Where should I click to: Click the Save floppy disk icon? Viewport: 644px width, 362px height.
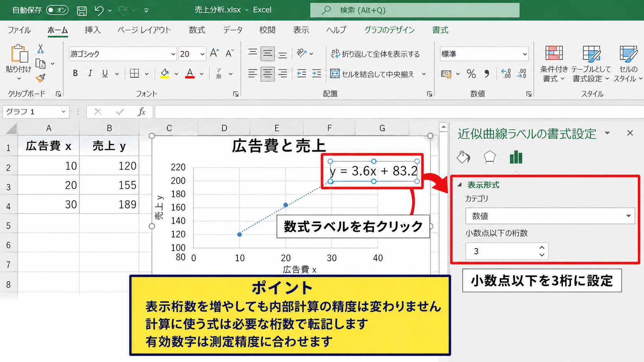pyautogui.click(x=82, y=10)
